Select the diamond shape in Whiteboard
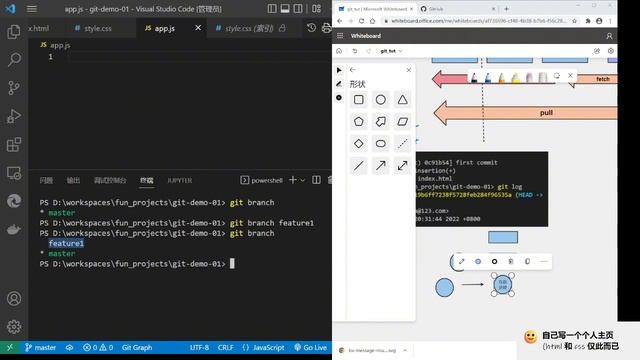 [x=359, y=144]
